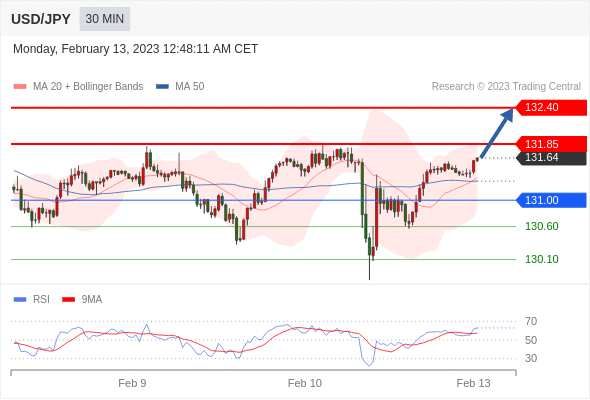Click the 9MA legend label
Image resolution: width=590 pixels, height=400 pixels.
pyautogui.click(x=92, y=300)
